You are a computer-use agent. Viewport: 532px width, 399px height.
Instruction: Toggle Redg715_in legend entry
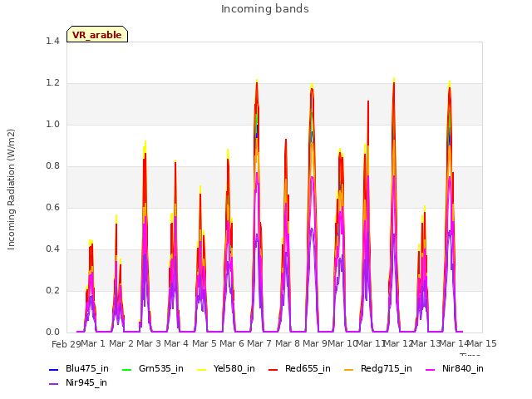tap(378, 368)
